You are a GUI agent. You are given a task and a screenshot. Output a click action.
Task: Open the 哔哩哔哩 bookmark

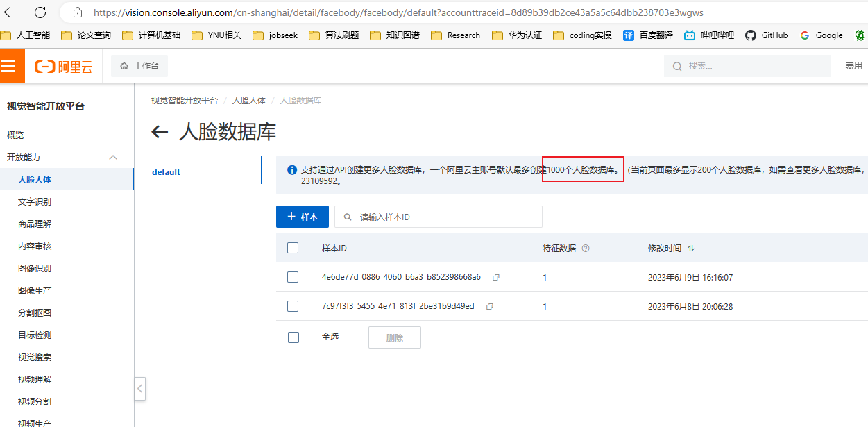708,35
